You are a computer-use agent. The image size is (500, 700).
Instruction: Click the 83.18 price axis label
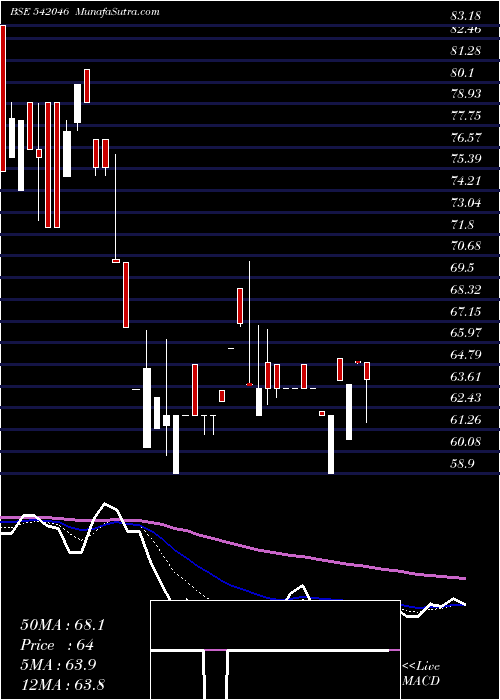pyautogui.click(x=466, y=16)
